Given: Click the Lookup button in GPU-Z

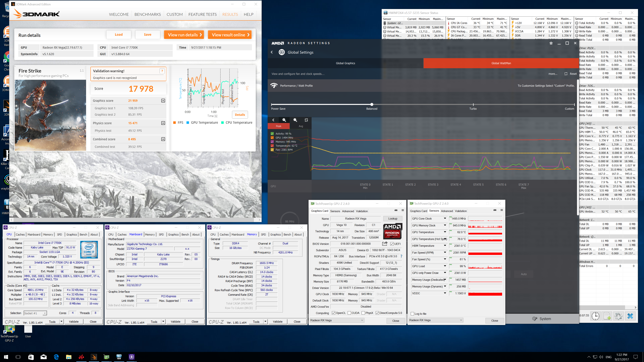Looking at the screenshot, I should tap(393, 219).
